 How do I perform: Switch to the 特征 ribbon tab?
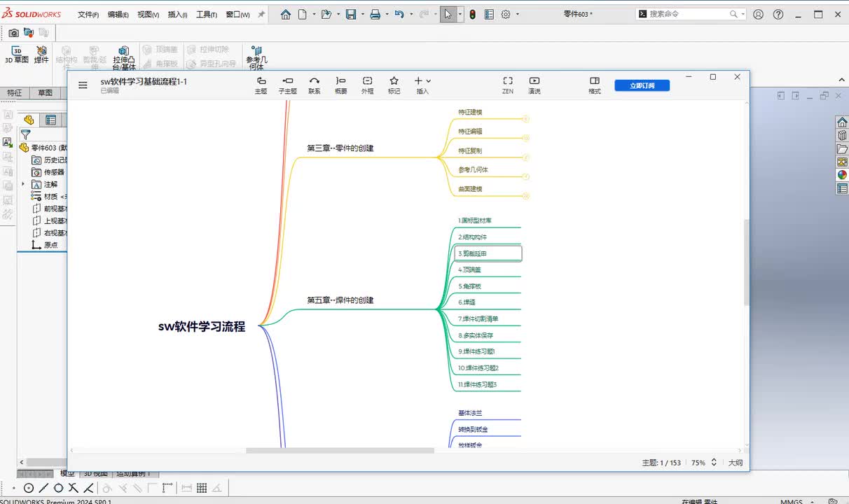[x=14, y=93]
